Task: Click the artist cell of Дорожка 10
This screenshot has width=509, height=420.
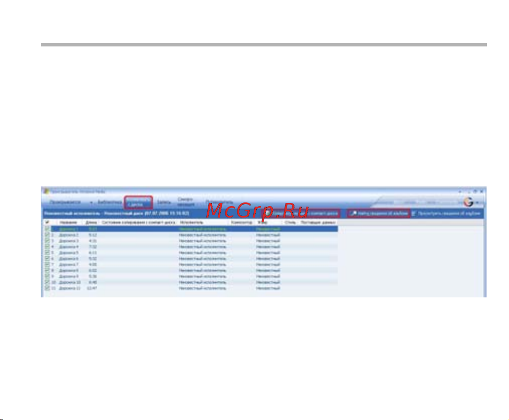Action: [203, 282]
